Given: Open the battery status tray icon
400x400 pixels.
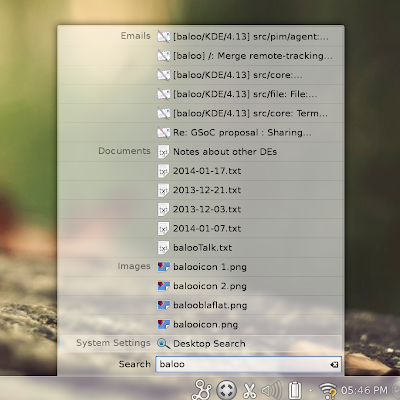Looking at the screenshot, I should pos(295,390).
